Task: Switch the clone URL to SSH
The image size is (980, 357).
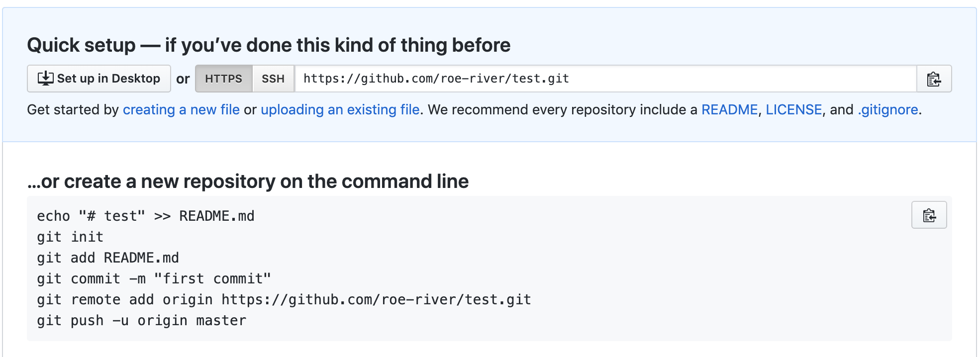Action: (273, 79)
